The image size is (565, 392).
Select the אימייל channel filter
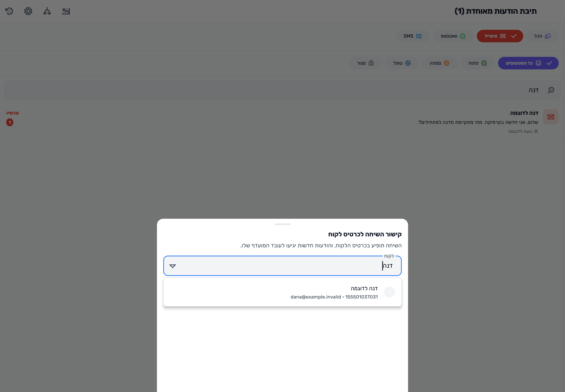[500, 36]
